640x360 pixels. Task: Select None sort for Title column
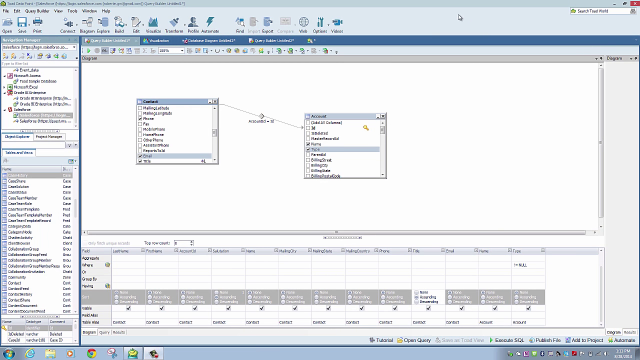click(x=417, y=292)
